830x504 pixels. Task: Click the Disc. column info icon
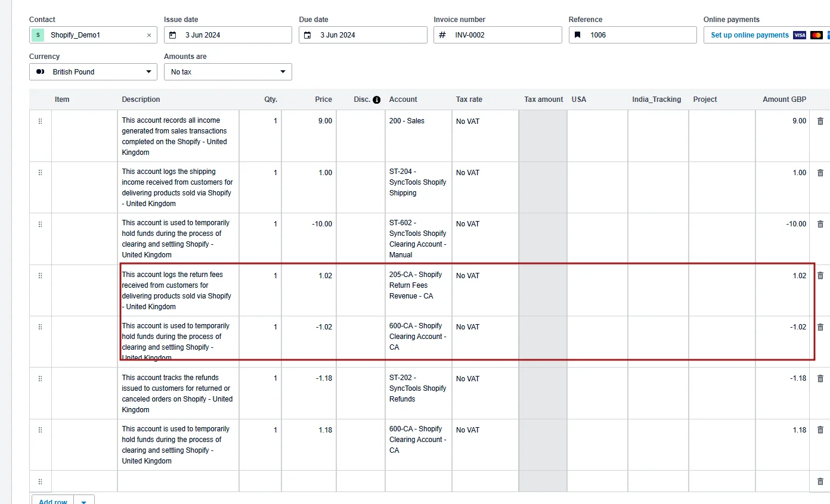pos(376,100)
